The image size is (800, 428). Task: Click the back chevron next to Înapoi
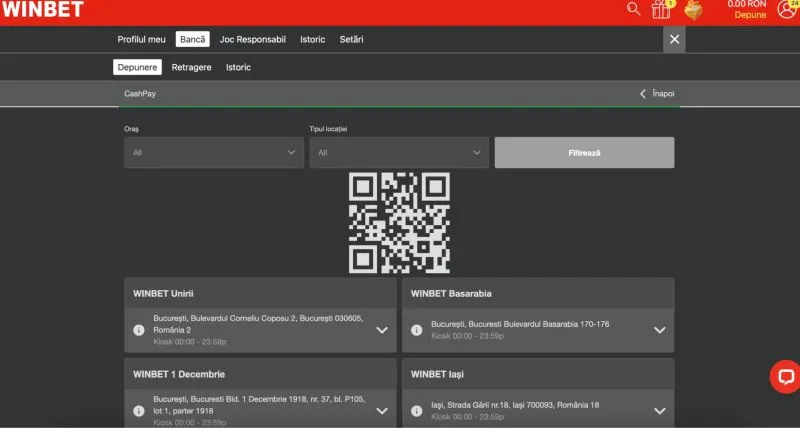(x=642, y=94)
